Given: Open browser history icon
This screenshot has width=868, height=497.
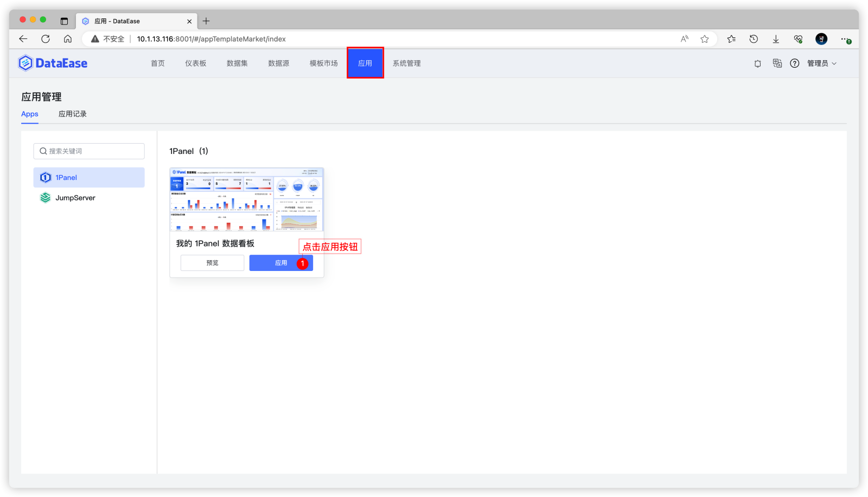Looking at the screenshot, I should point(754,39).
